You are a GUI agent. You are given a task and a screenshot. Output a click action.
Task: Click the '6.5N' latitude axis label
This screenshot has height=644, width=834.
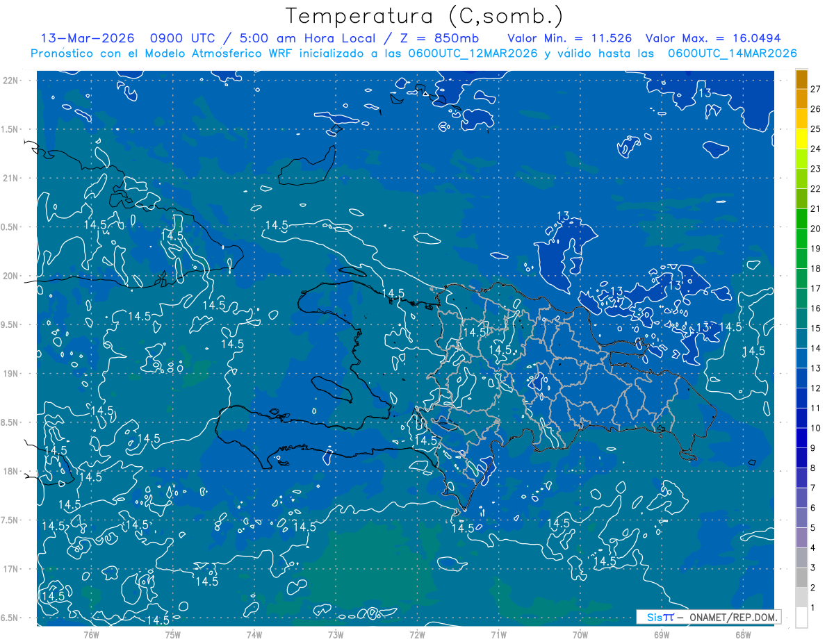click(x=10, y=618)
